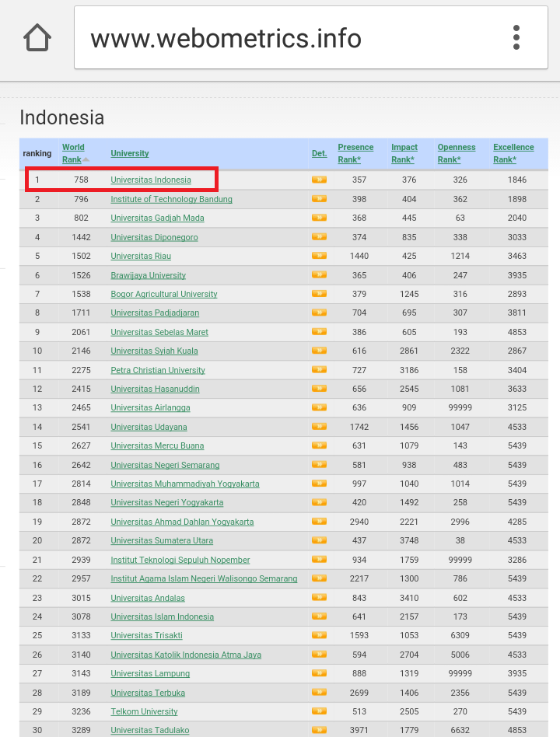Follow the Universitas Lampung link
This screenshot has height=737, width=560.
pyautogui.click(x=150, y=673)
